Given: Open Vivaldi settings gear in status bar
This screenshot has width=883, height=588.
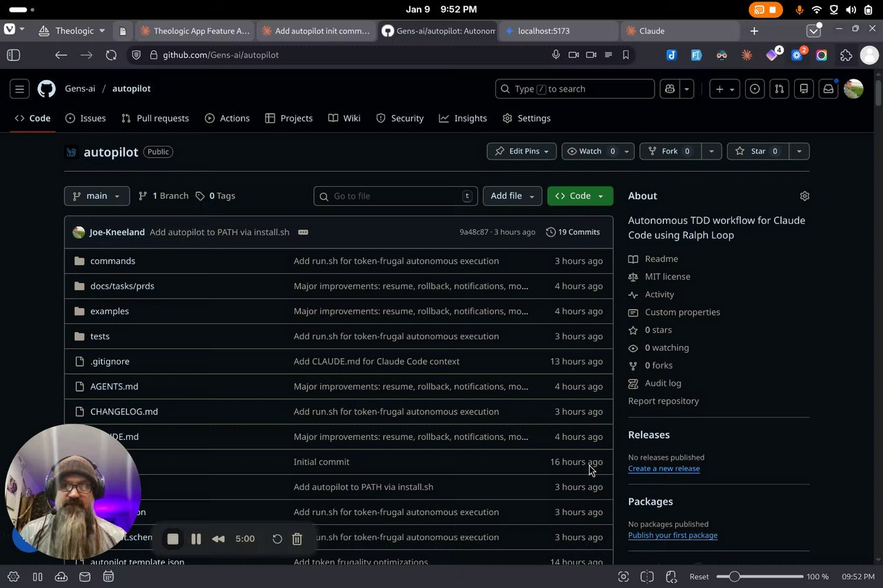Looking at the screenshot, I should click(x=13, y=577).
